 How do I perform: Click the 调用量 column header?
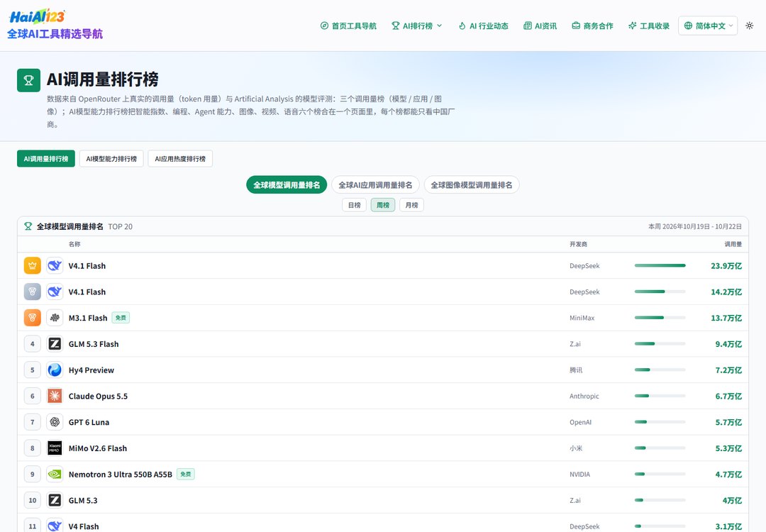(x=733, y=244)
